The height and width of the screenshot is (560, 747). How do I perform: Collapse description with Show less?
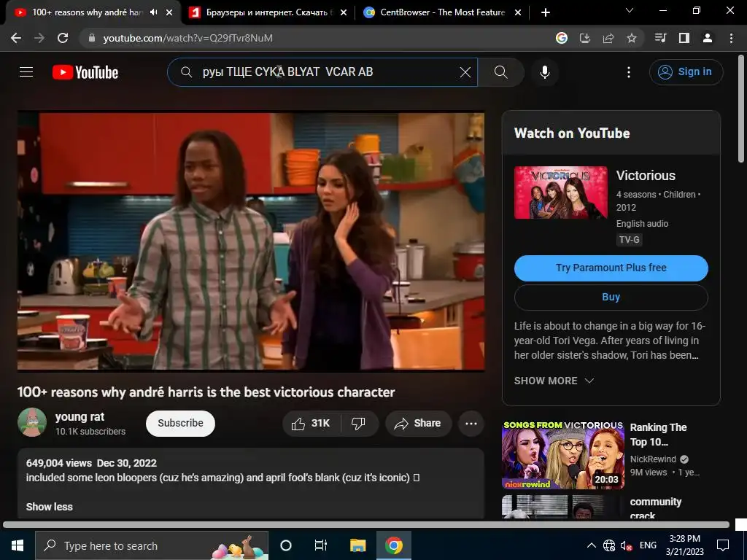50,507
